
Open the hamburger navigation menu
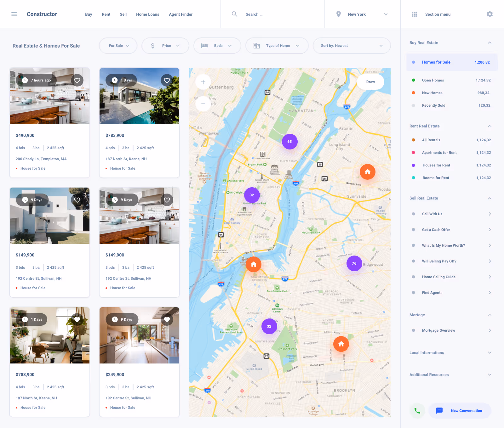click(14, 14)
